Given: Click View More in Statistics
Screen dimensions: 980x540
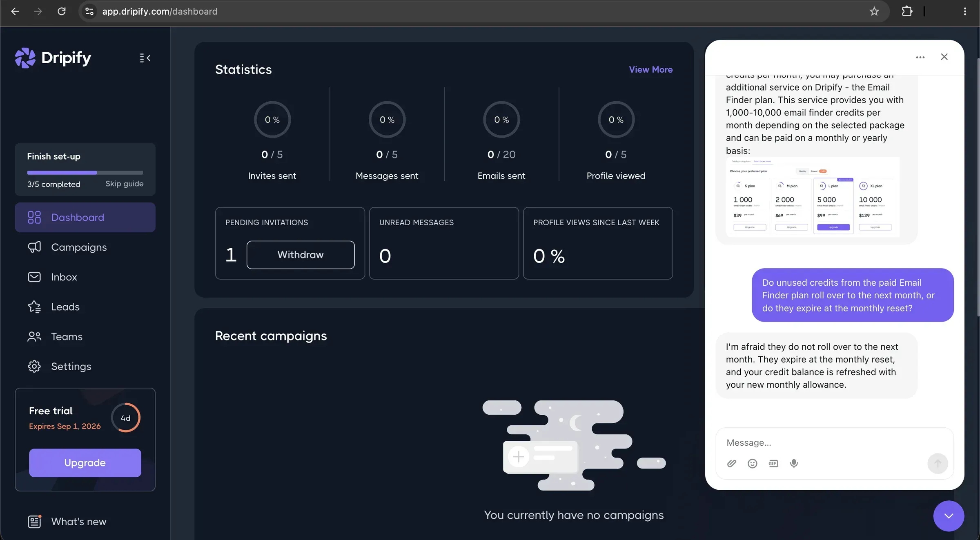Looking at the screenshot, I should 650,69.
